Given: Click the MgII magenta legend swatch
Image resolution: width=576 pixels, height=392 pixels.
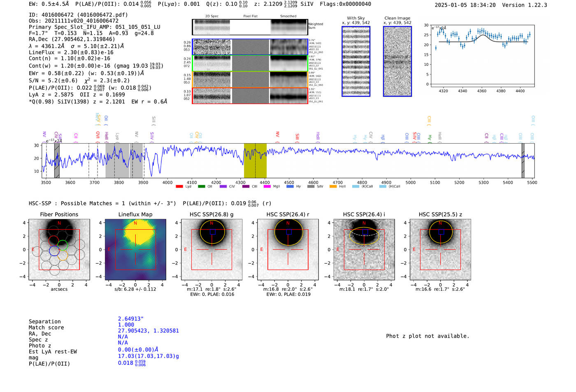Looking at the screenshot, I should pos(267,187).
